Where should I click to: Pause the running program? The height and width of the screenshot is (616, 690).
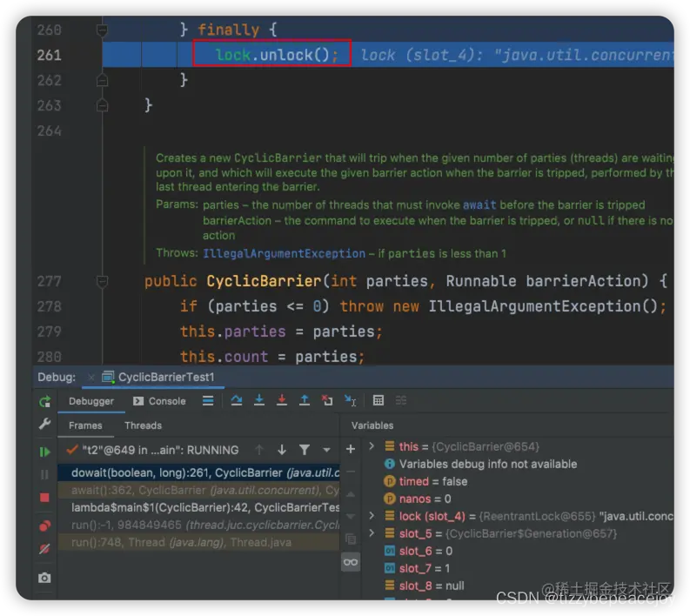45,474
